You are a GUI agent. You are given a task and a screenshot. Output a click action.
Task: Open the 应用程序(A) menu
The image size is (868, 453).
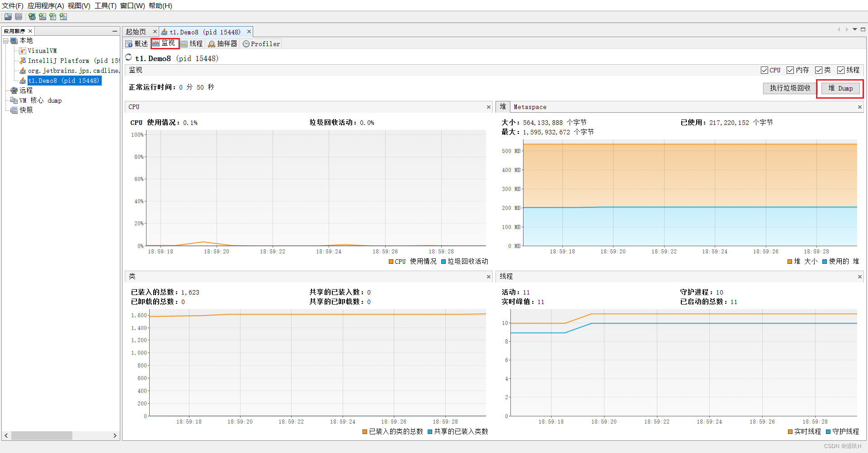[46, 6]
